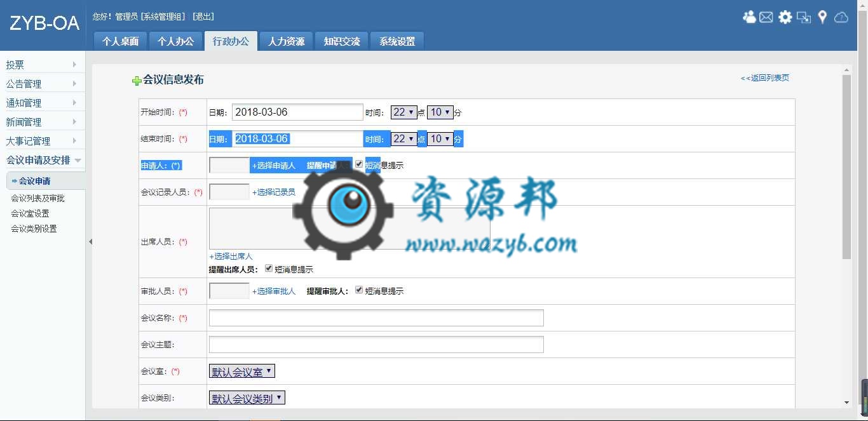The image size is (868, 421).
Task: Click the 返回列表页 link
Action: [x=765, y=78]
